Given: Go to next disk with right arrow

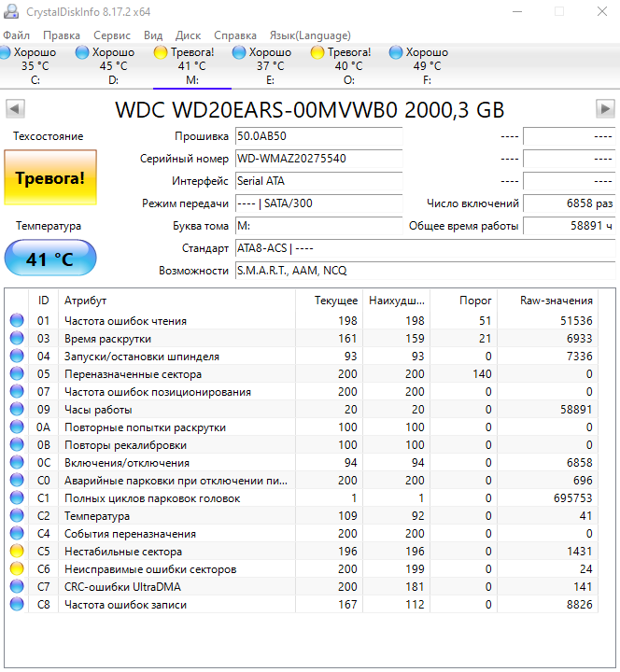Looking at the screenshot, I should pos(605,109).
